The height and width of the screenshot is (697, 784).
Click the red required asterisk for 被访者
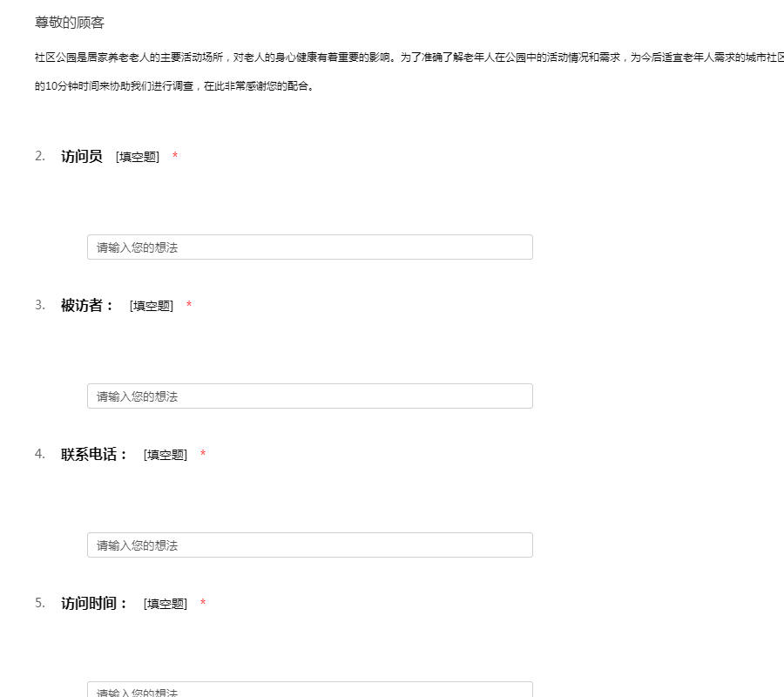click(x=189, y=306)
